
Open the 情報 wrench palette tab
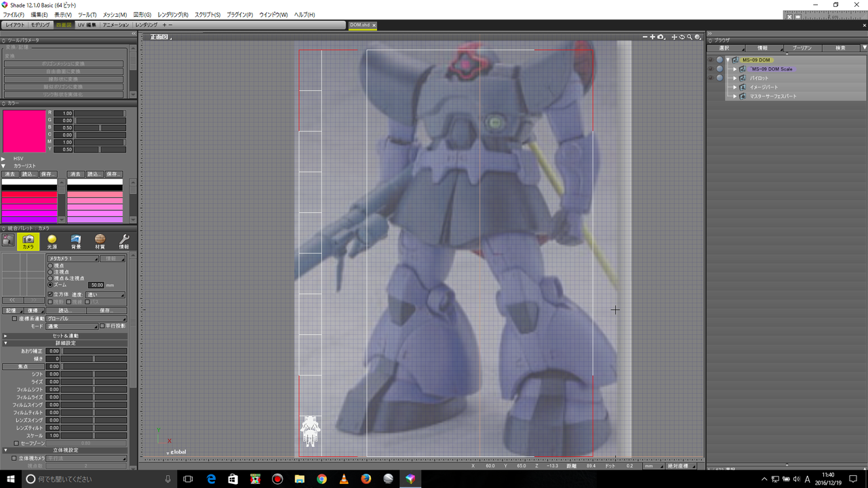(x=124, y=242)
